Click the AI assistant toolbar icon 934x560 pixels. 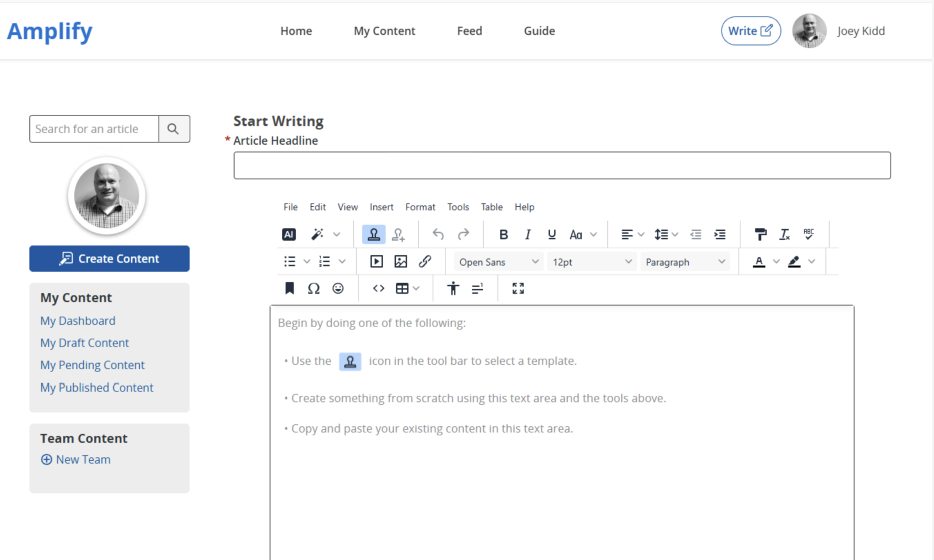click(288, 235)
